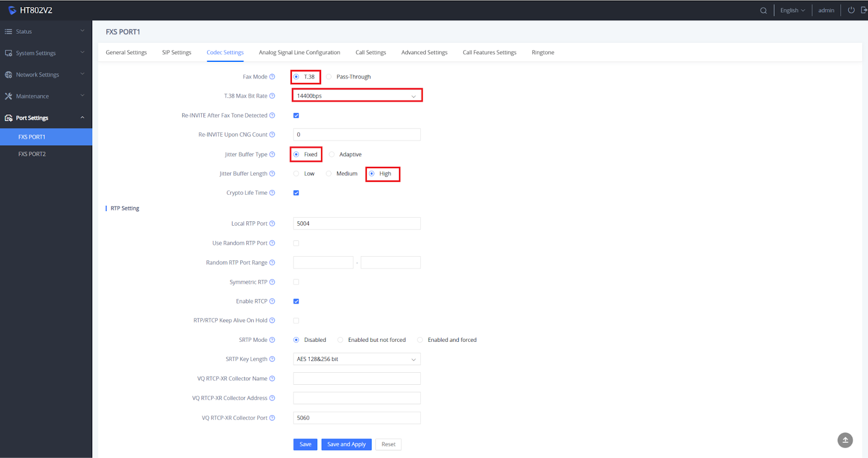Click the Maintenance tools icon
Screen dimensions: 868x458
pyautogui.click(x=8, y=96)
